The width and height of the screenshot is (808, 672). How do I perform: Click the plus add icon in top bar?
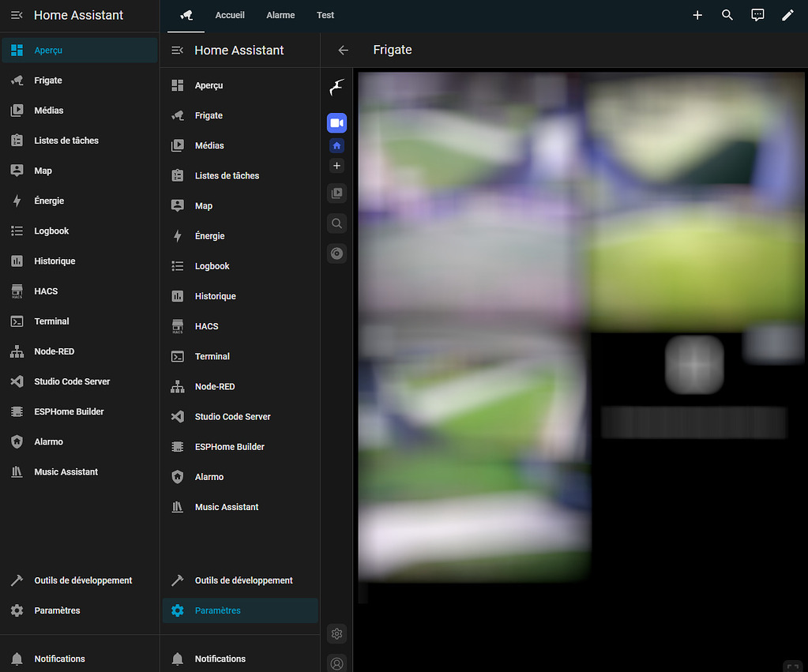click(x=697, y=15)
